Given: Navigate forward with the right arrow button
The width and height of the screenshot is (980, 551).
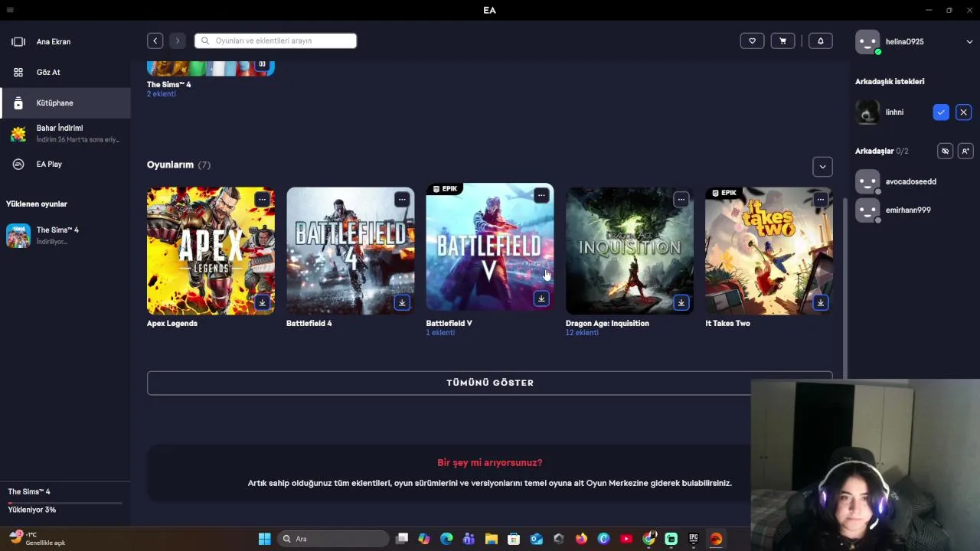Looking at the screenshot, I should 177,41.
